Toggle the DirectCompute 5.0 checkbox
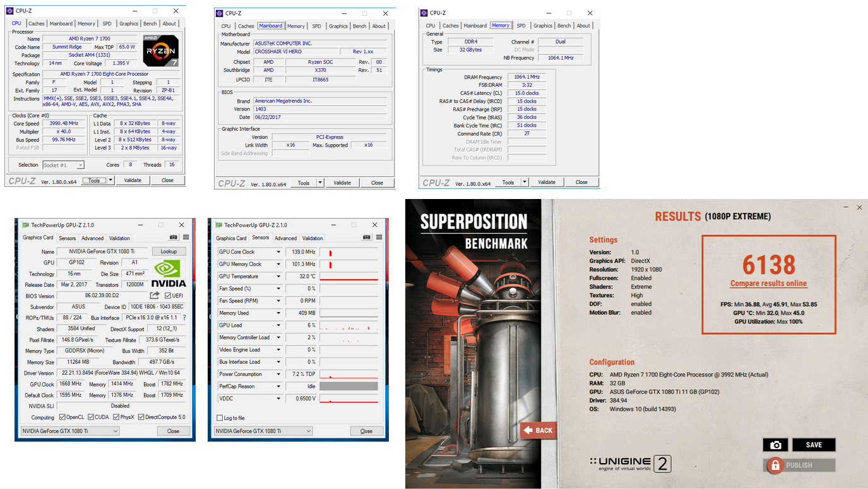Image resolution: width=868 pixels, height=489 pixels. [x=141, y=417]
